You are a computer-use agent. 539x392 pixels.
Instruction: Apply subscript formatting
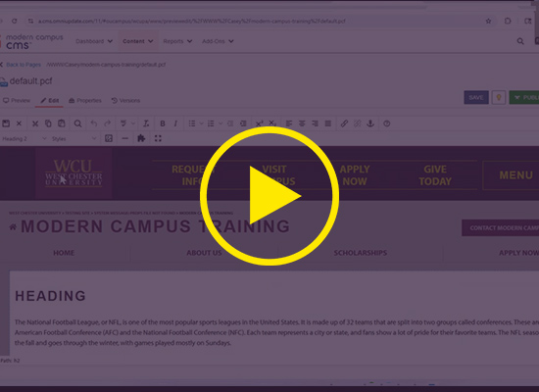point(272,123)
